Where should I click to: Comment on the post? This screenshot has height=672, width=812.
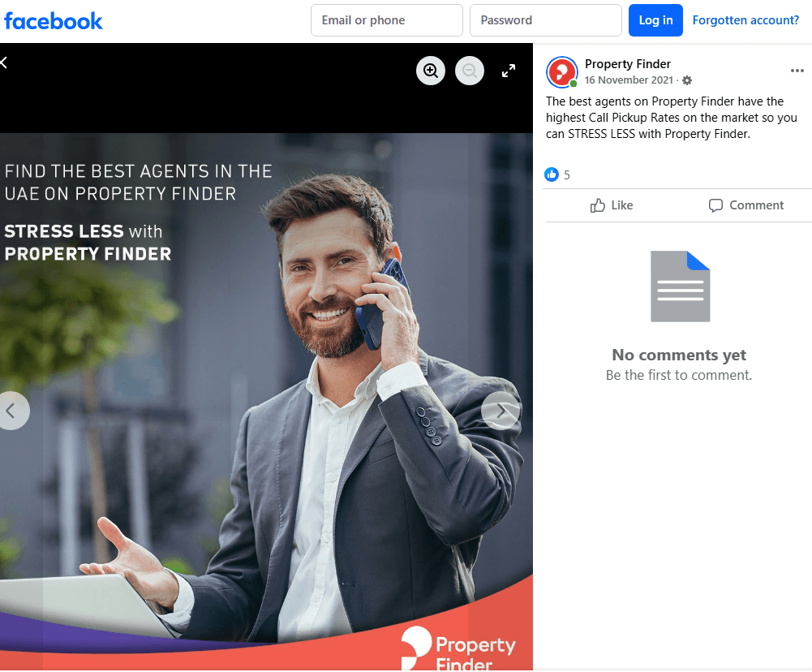[745, 205]
